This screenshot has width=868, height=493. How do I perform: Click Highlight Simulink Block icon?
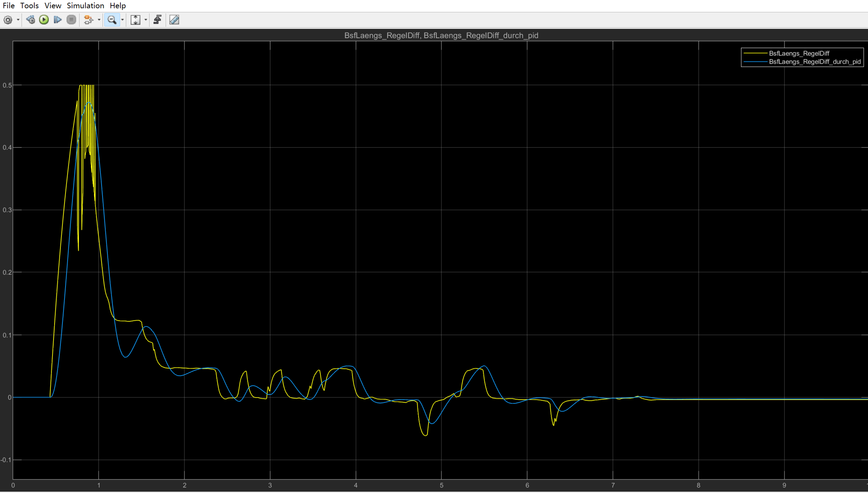click(88, 20)
